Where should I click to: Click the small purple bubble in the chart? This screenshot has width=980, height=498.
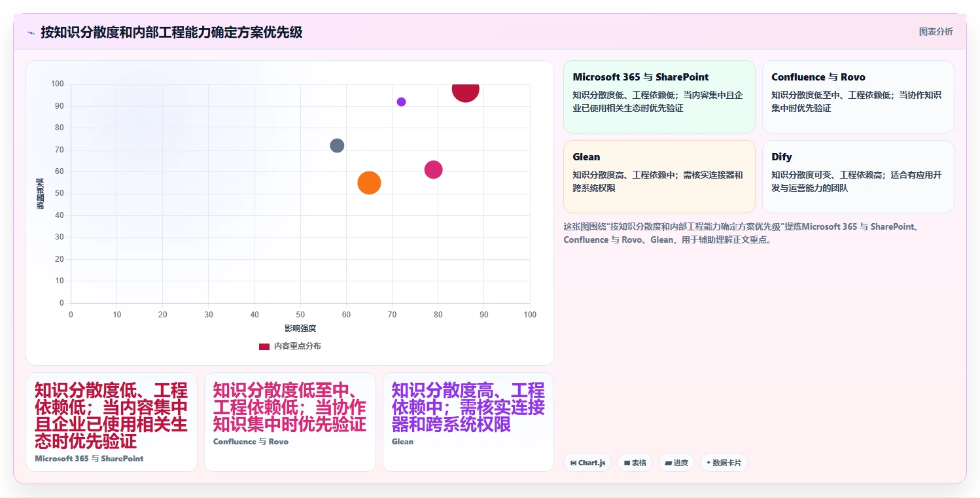point(401,102)
